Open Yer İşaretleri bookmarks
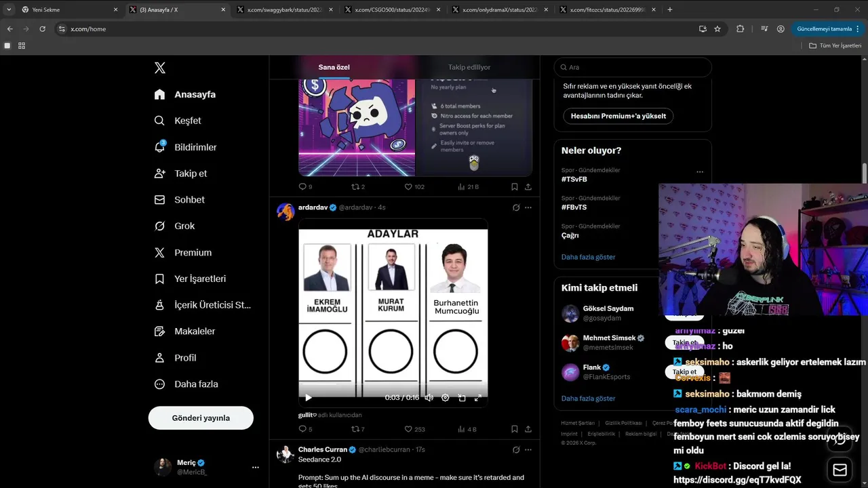The height and width of the screenshot is (488, 868). 191,279
